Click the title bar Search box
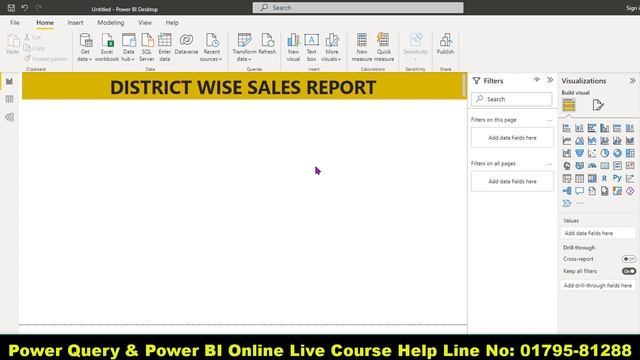 (358, 8)
